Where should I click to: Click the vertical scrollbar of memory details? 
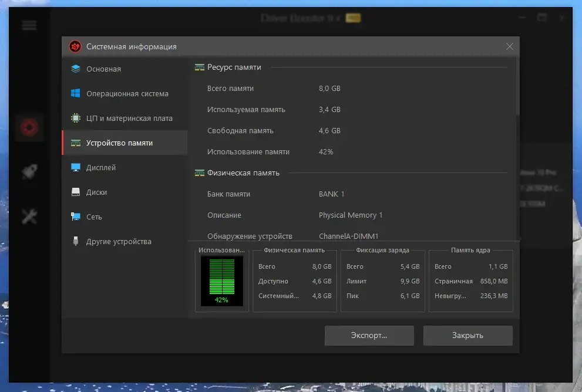[518, 87]
